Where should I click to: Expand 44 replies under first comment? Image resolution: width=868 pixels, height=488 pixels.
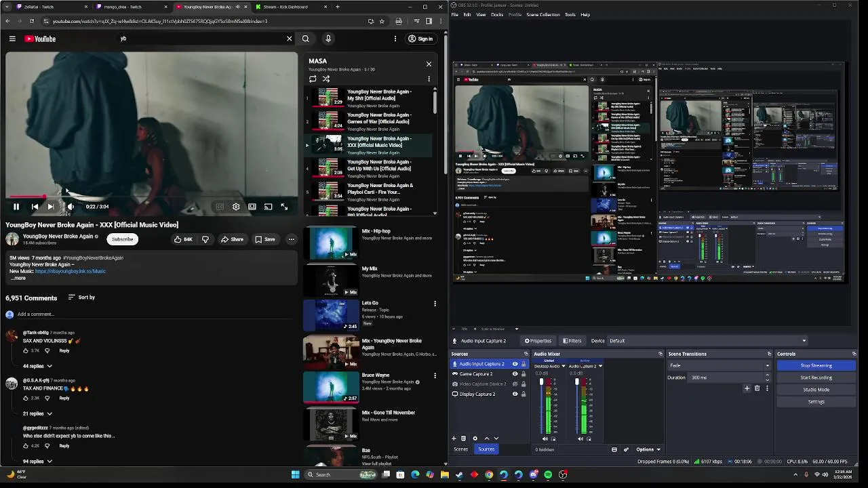coord(37,366)
